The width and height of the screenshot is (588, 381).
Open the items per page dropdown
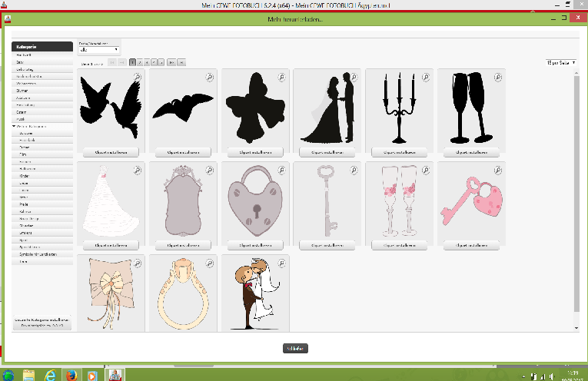pos(559,62)
